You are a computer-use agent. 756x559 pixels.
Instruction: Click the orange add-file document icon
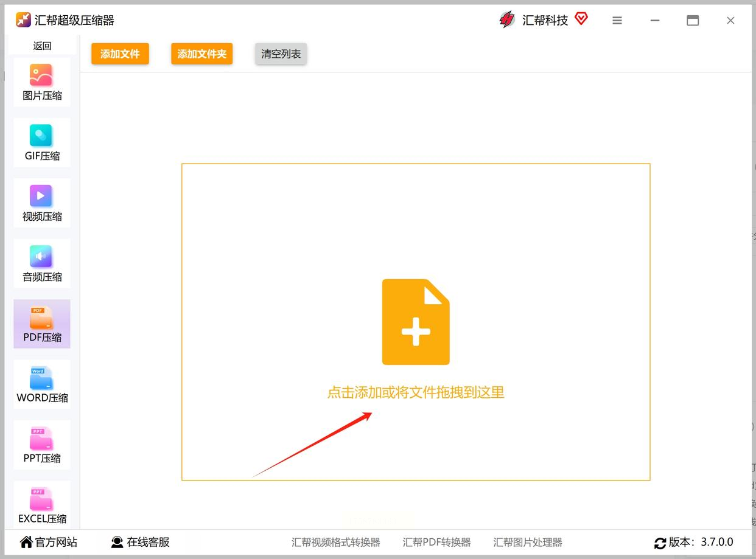click(x=416, y=322)
